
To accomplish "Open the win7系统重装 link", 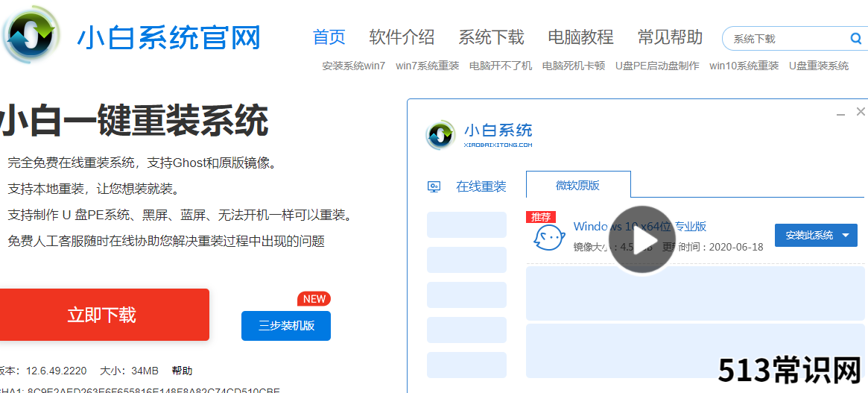I will tap(428, 66).
